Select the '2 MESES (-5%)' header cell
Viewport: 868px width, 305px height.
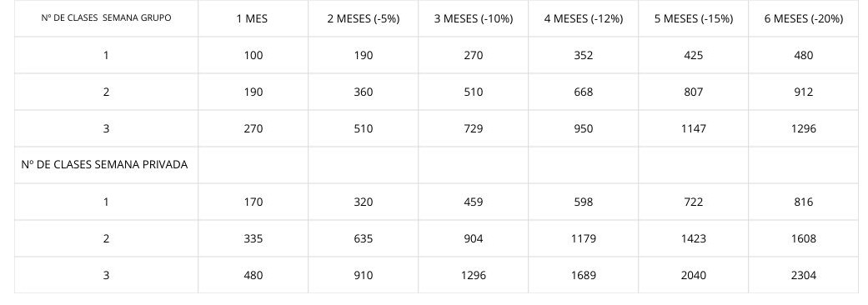point(364,19)
